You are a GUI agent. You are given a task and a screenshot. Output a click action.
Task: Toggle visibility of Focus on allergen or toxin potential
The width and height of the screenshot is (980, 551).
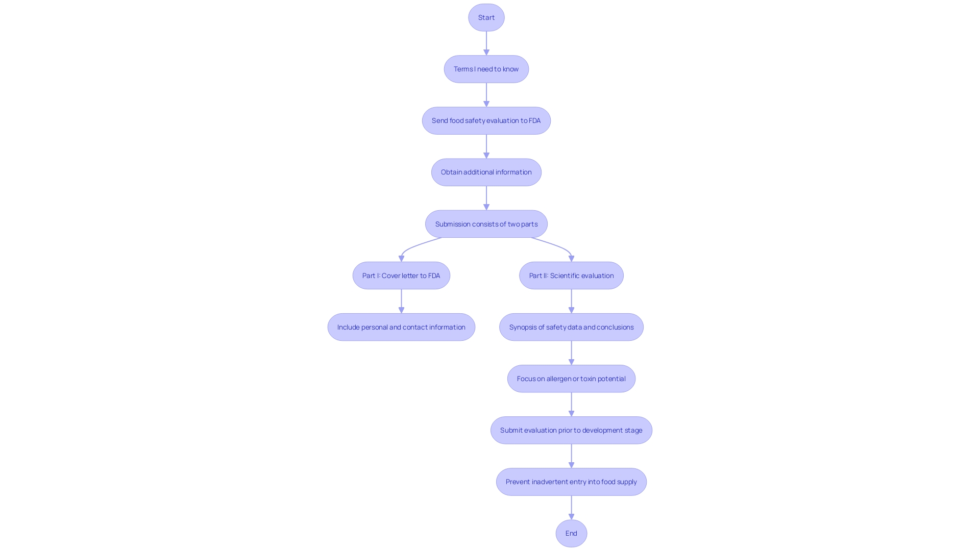click(571, 378)
